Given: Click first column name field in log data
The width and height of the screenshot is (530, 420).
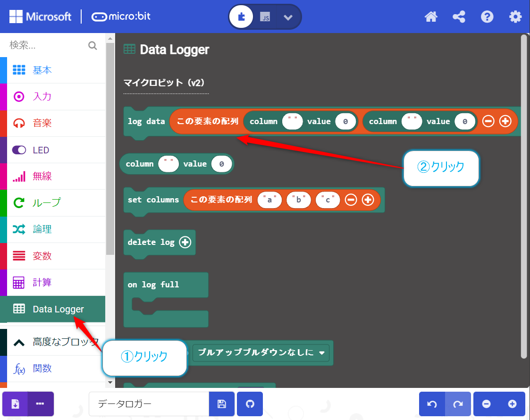Looking at the screenshot, I should pos(293,121).
